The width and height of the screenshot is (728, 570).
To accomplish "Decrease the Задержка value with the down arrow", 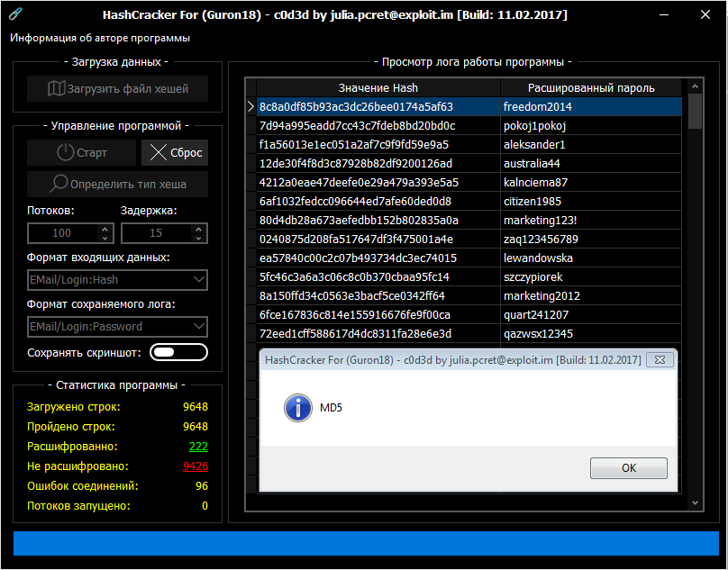I will (199, 238).
